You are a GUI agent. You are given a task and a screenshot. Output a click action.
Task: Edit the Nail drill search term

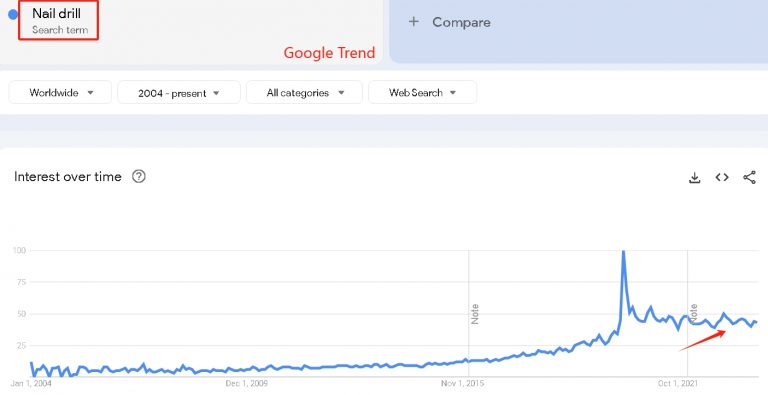[58, 20]
